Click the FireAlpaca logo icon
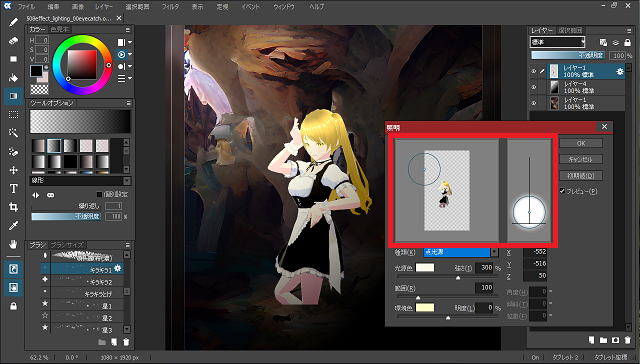This screenshot has width=640, height=364. click(x=7, y=6)
